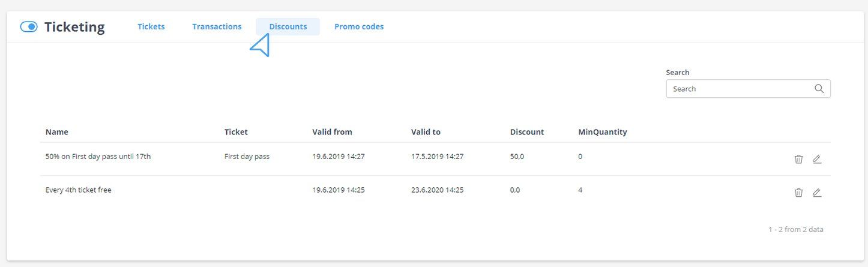Click the Ticketing page title
Viewport: 868px width, 267px height.
click(x=74, y=27)
